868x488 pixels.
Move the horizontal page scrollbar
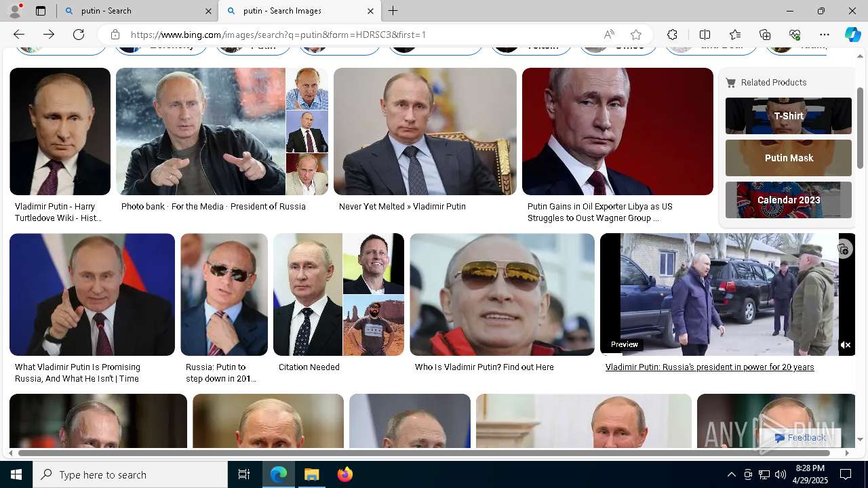pos(424,453)
